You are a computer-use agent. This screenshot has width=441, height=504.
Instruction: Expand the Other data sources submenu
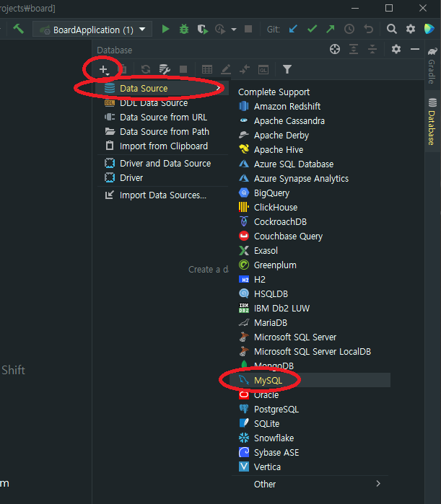point(311,484)
